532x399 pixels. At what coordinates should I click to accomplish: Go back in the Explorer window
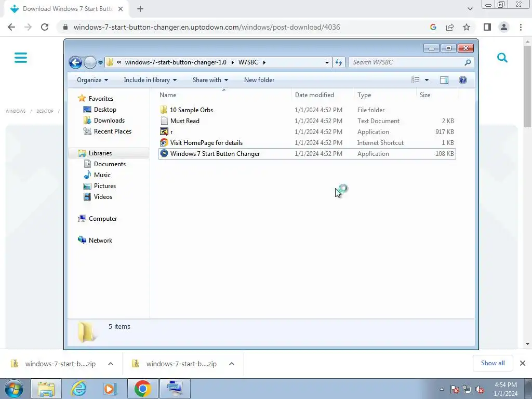point(75,62)
